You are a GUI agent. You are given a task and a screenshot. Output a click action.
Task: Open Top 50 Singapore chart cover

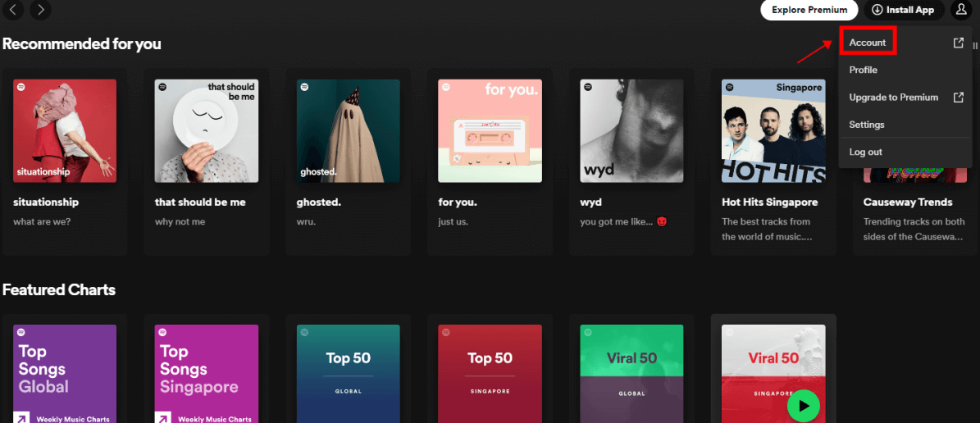click(x=490, y=374)
